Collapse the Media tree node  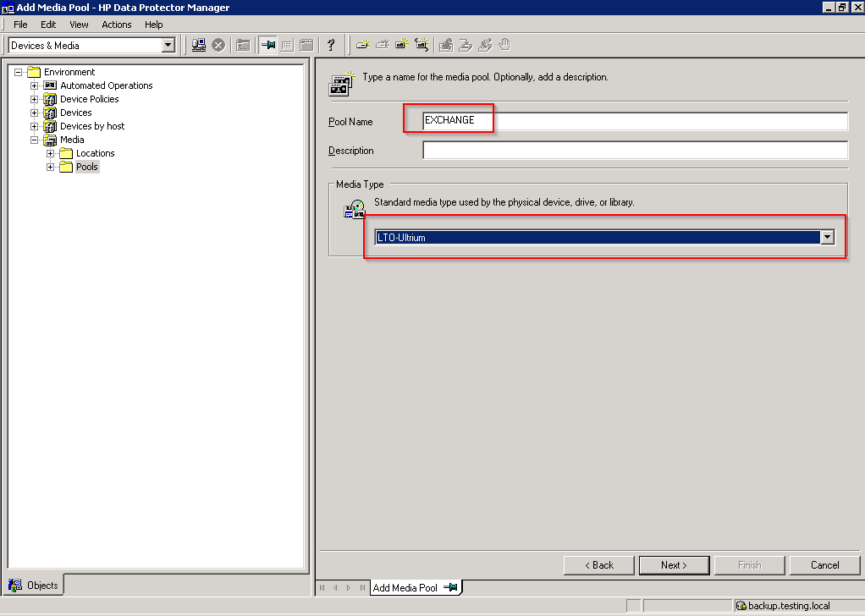(x=35, y=140)
